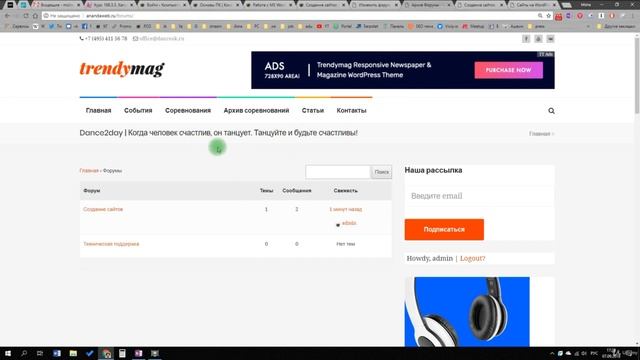Viewport: 640px width, 360px height.
Task: Click Главная breadcrumb at page title right
Action: (x=540, y=134)
